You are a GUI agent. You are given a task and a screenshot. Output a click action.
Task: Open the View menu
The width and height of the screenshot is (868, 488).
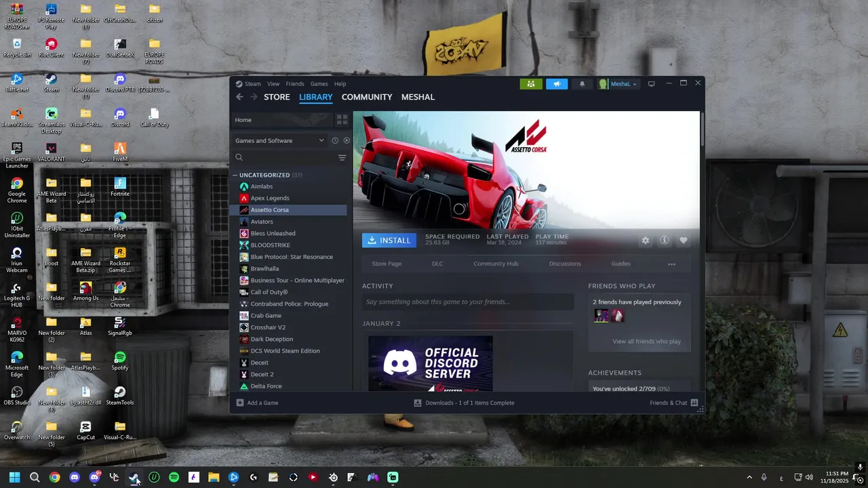[x=273, y=84]
